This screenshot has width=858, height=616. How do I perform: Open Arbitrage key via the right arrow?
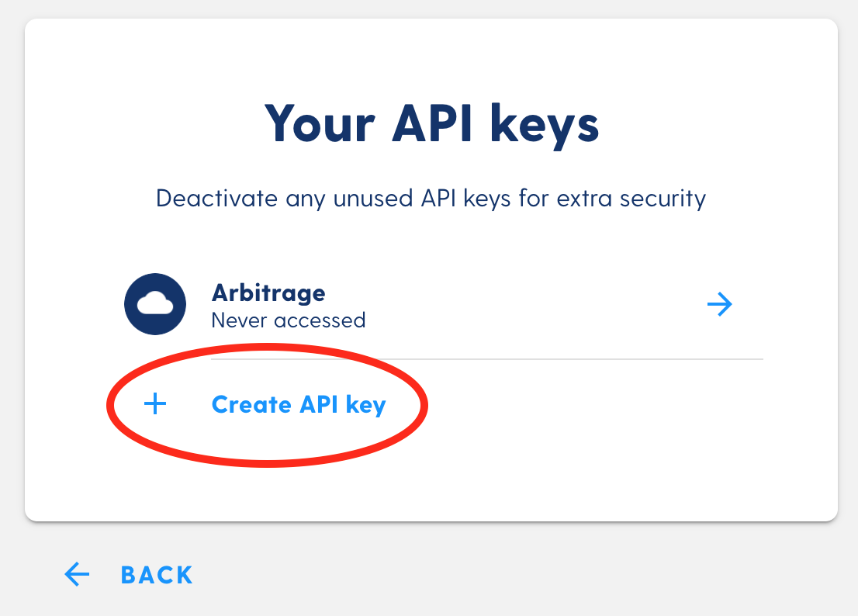coord(720,304)
